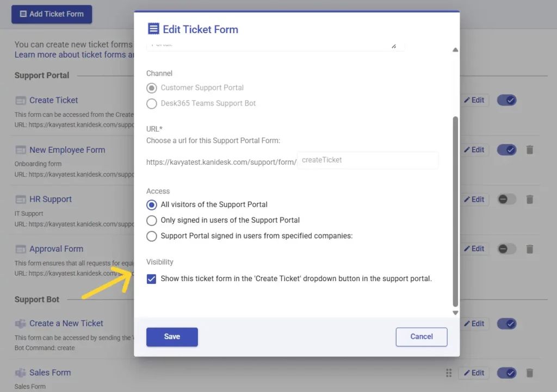The height and width of the screenshot is (392, 557).
Task: Uncheck the Show this ticket form checkbox
Action: (152, 279)
